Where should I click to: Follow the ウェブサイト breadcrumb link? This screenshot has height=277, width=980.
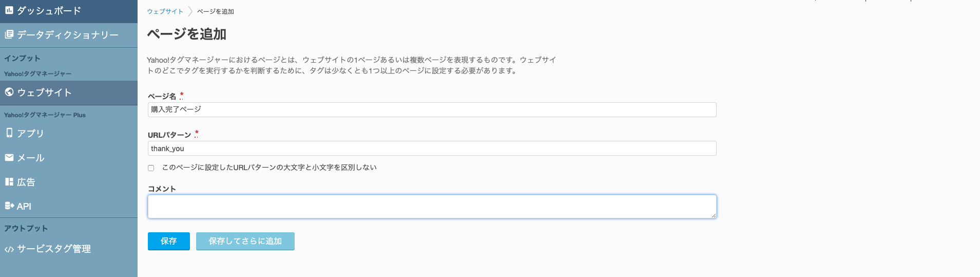click(165, 11)
